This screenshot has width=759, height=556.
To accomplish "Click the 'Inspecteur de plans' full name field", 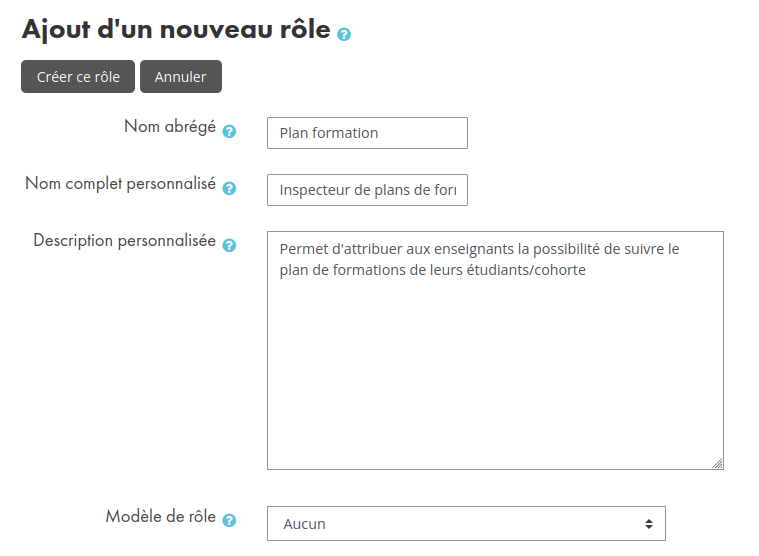I will [x=367, y=190].
